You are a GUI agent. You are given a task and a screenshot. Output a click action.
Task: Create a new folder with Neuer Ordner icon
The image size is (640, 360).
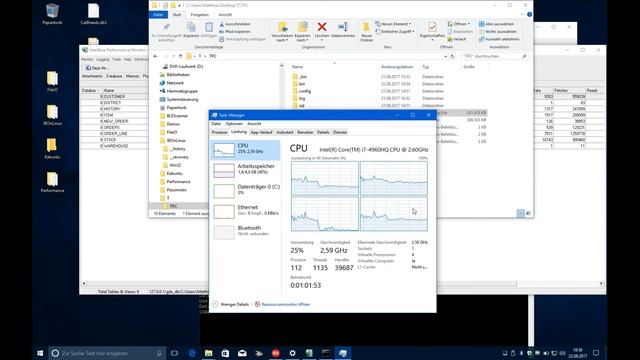click(x=366, y=27)
